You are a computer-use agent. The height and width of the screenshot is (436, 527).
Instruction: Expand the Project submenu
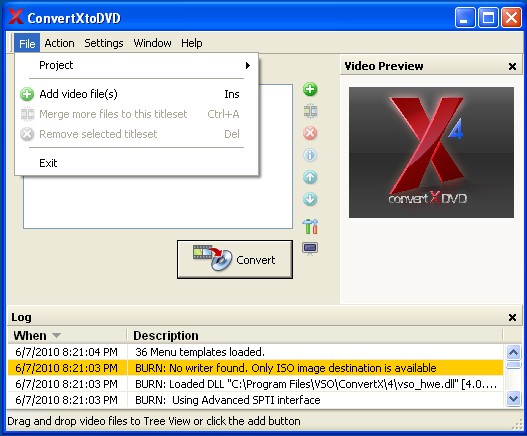point(137,65)
